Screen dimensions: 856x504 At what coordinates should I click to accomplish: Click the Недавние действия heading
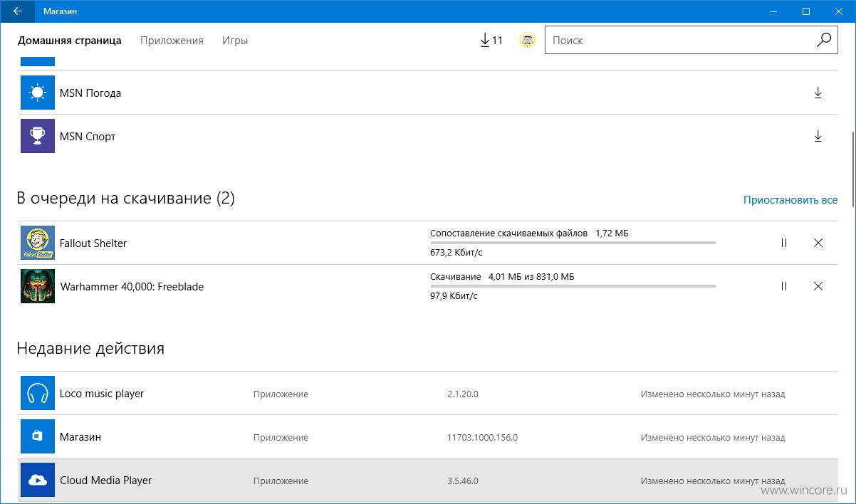[90, 349]
